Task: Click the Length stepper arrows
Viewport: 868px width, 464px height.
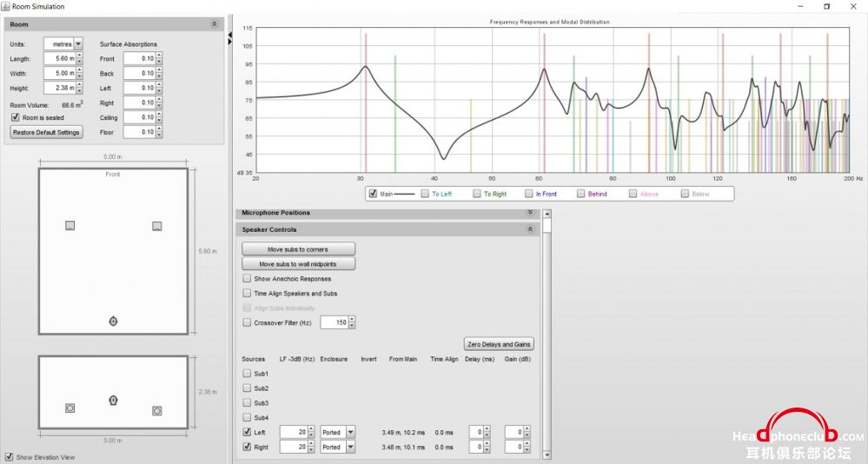Action: click(x=79, y=58)
